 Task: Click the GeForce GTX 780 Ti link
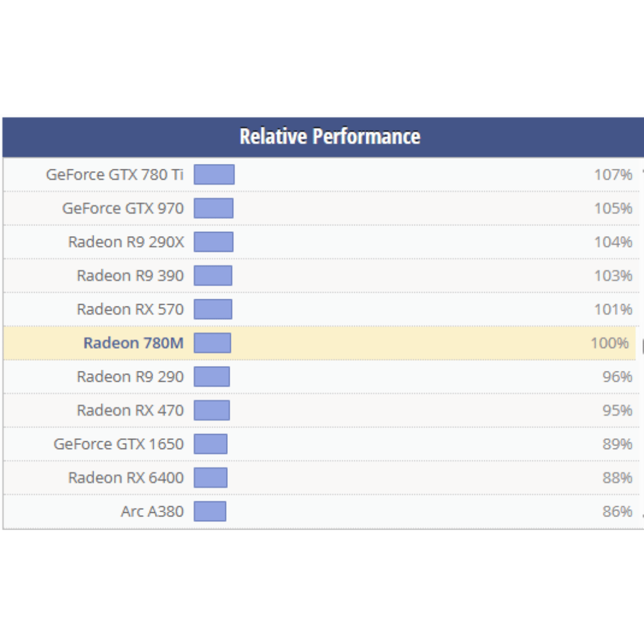(114, 175)
